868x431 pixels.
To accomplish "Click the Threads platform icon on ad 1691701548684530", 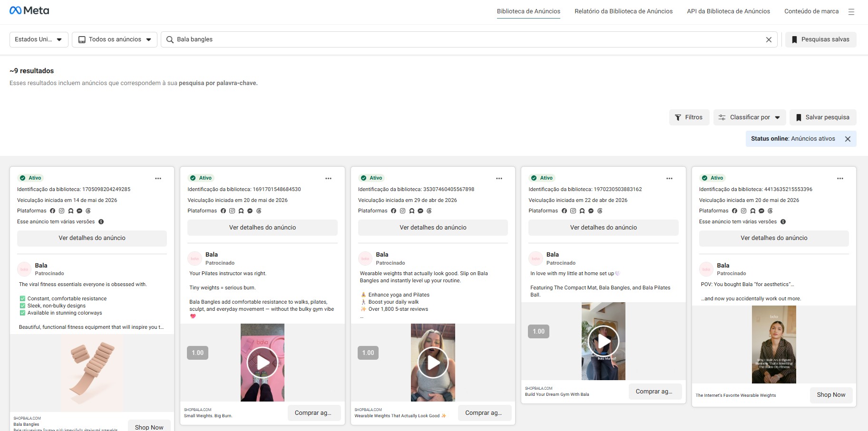I will (x=259, y=211).
